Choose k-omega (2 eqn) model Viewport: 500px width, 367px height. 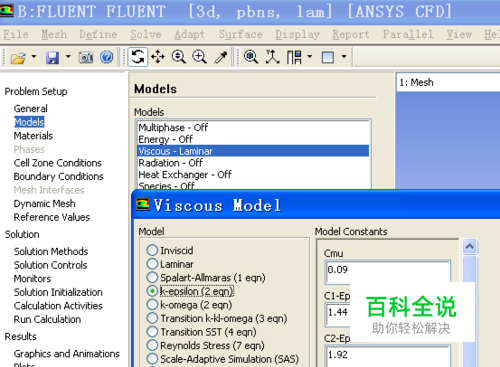pyautogui.click(x=152, y=305)
